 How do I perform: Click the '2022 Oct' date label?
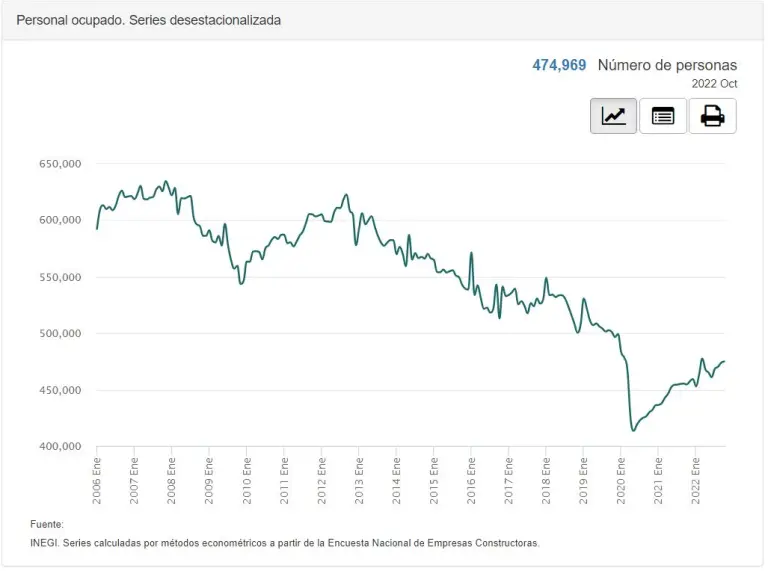(x=714, y=84)
